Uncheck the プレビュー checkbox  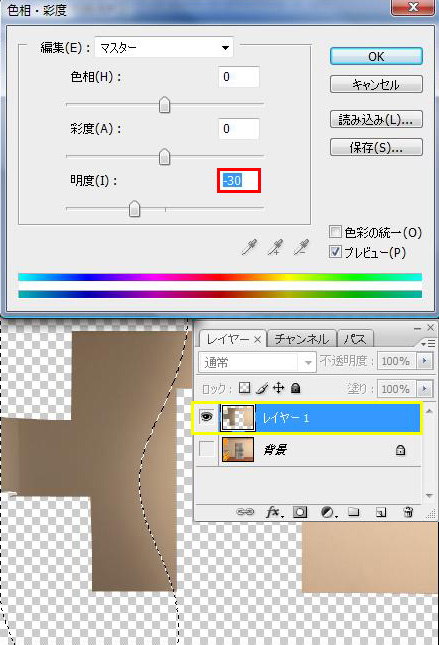pyautogui.click(x=335, y=251)
